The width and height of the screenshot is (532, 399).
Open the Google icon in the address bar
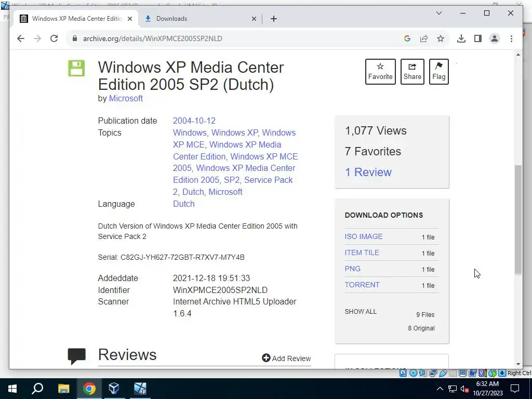coord(407,38)
